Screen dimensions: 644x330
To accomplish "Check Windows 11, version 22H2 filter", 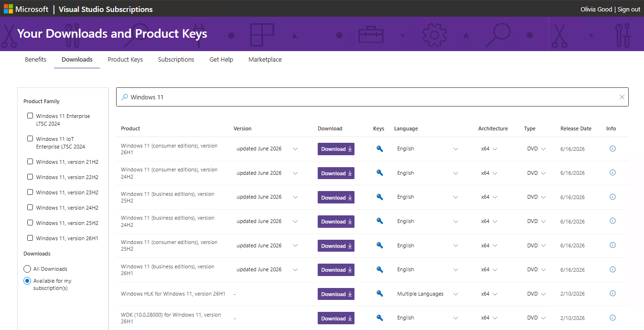I will coord(30,177).
